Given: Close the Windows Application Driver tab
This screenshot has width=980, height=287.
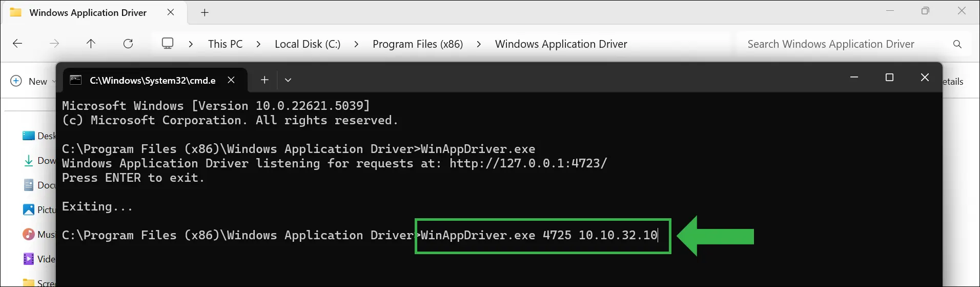Looking at the screenshot, I should (x=171, y=12).
